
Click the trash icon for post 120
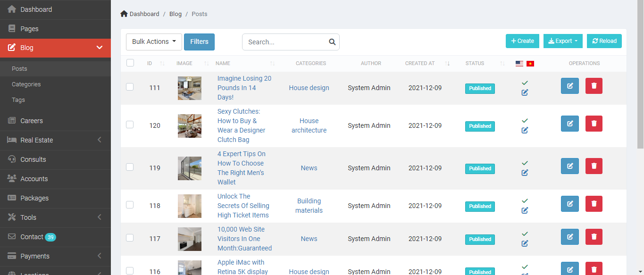594,124
